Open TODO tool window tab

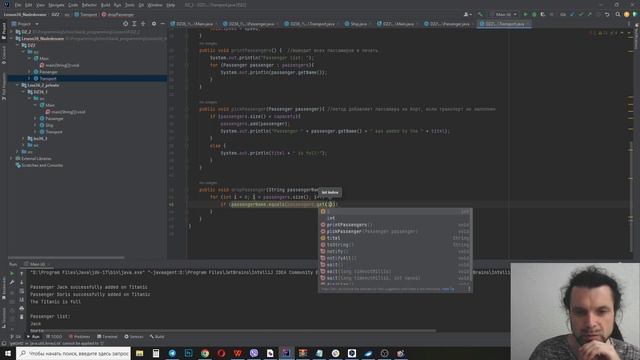tap(54, 337)
